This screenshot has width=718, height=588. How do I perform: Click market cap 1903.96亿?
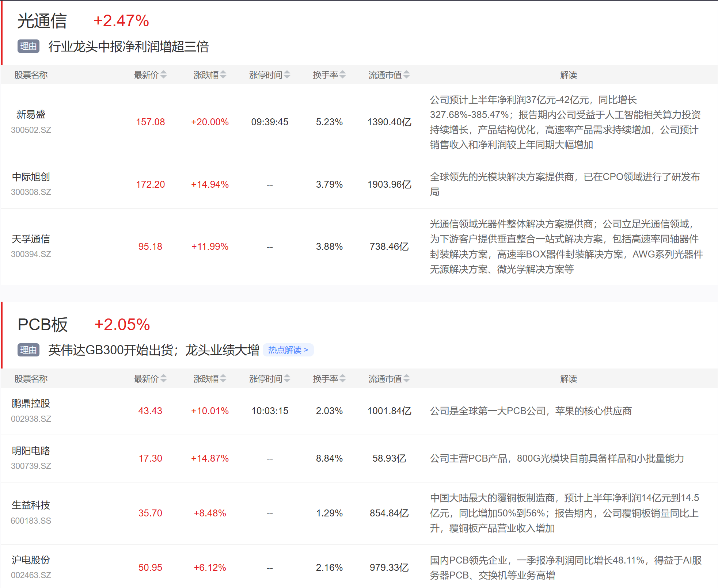[389, 184]
